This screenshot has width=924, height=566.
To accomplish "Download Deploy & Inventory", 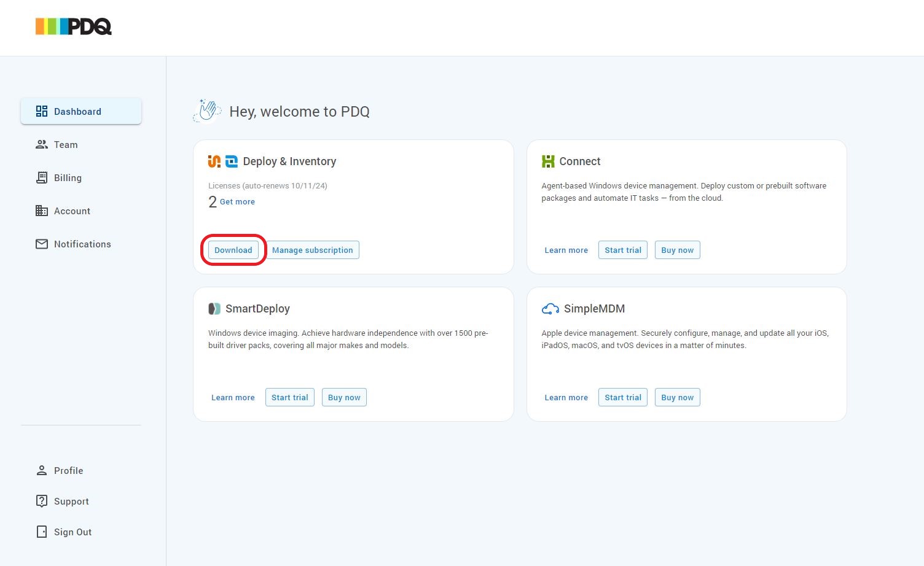I will (x=233, y=250).
